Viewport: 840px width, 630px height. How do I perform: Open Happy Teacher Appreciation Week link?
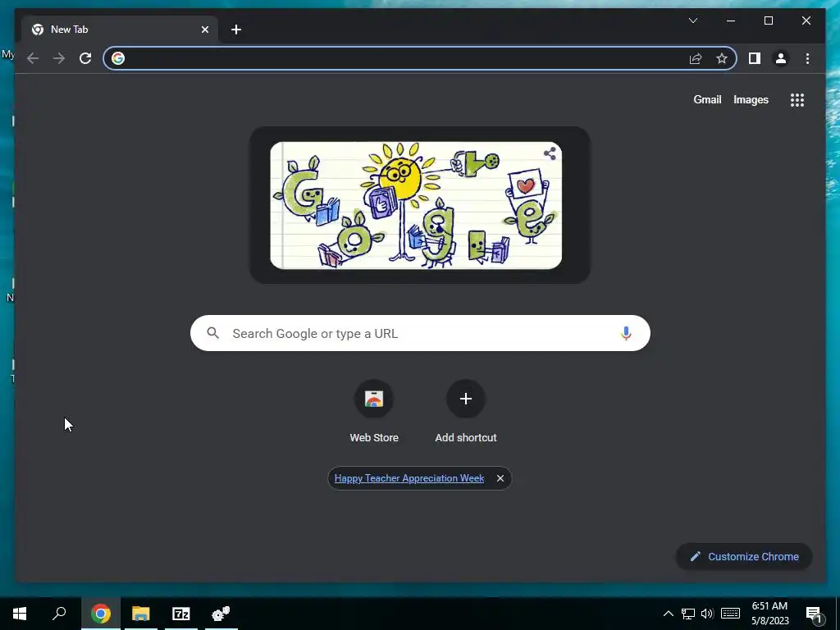point(409,478)
